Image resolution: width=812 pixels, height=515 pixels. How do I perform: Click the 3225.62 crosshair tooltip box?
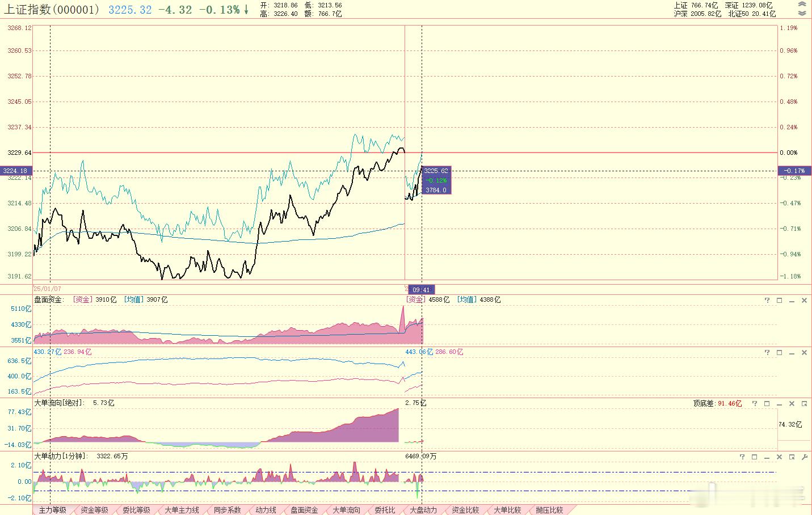436,180
